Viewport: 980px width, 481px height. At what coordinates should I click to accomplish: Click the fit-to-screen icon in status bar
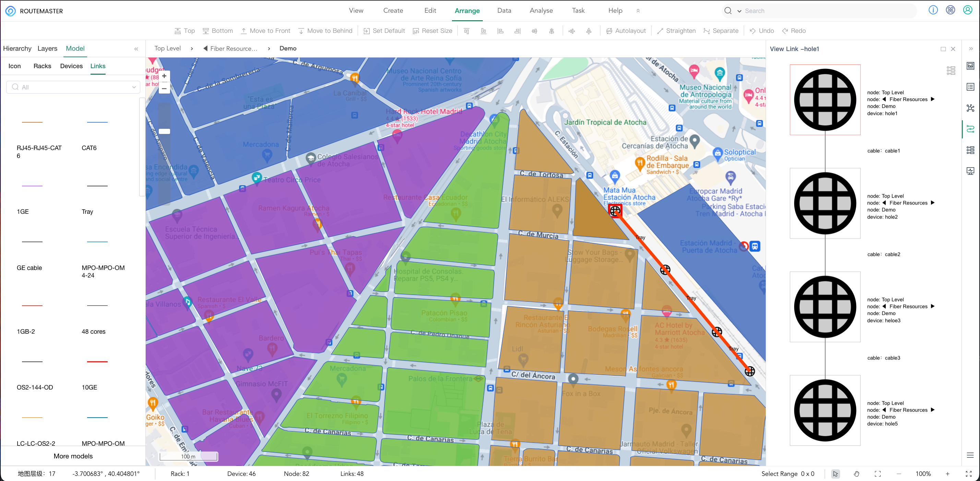coord(878,474)
